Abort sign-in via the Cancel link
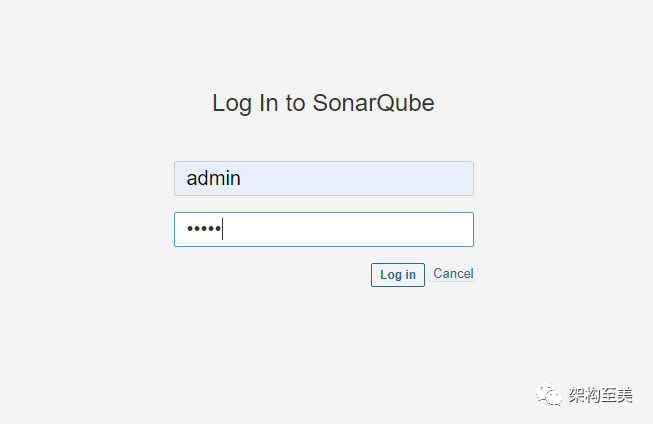Image resolution: width=653 pixels, height=424 pixels. click(x=453, y=274)
